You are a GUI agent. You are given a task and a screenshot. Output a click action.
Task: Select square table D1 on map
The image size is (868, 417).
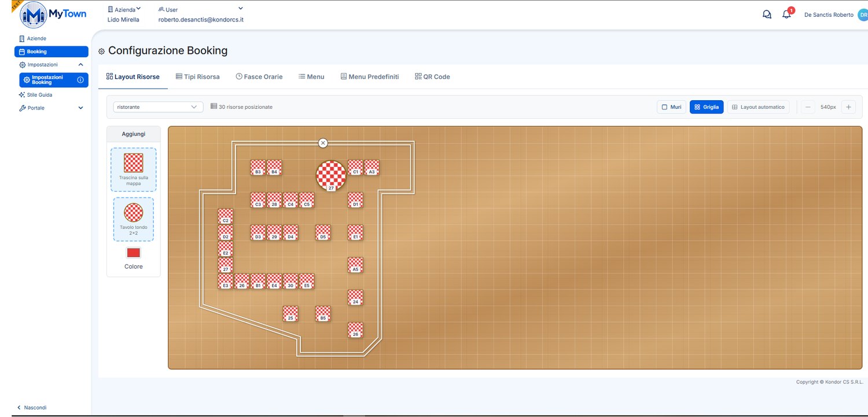click(x=355, y=200)
